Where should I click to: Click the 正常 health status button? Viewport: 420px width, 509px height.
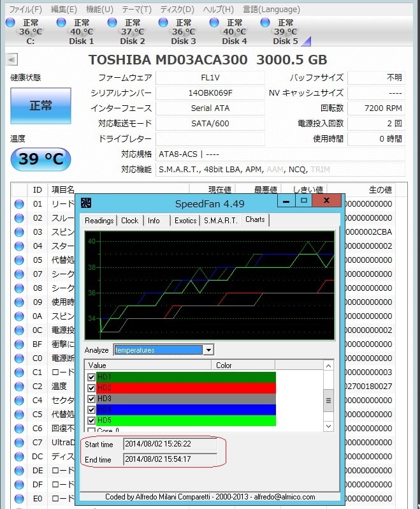tap(41, 105)
